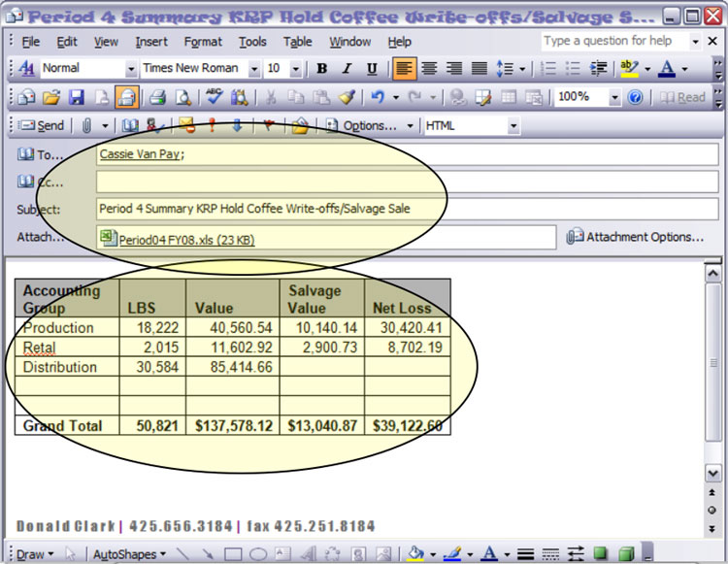Apply yellow highlight color
728x564 pixels.
(629, 69)
